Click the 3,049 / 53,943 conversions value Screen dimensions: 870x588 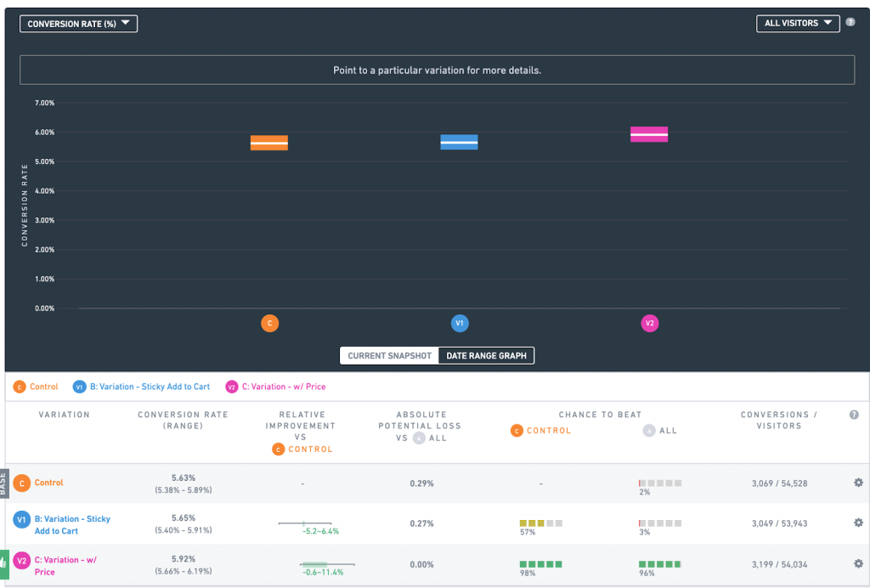(x=779, y=523)
